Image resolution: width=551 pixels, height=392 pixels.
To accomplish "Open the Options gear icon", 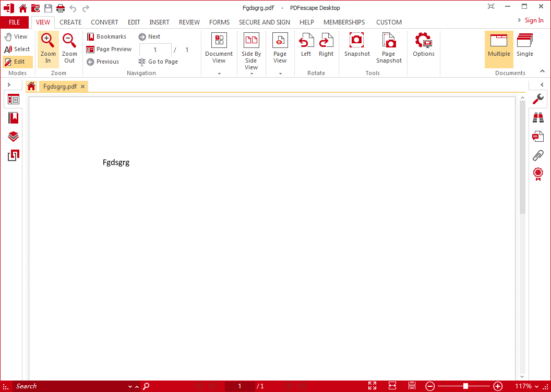I will pos(423,42).
